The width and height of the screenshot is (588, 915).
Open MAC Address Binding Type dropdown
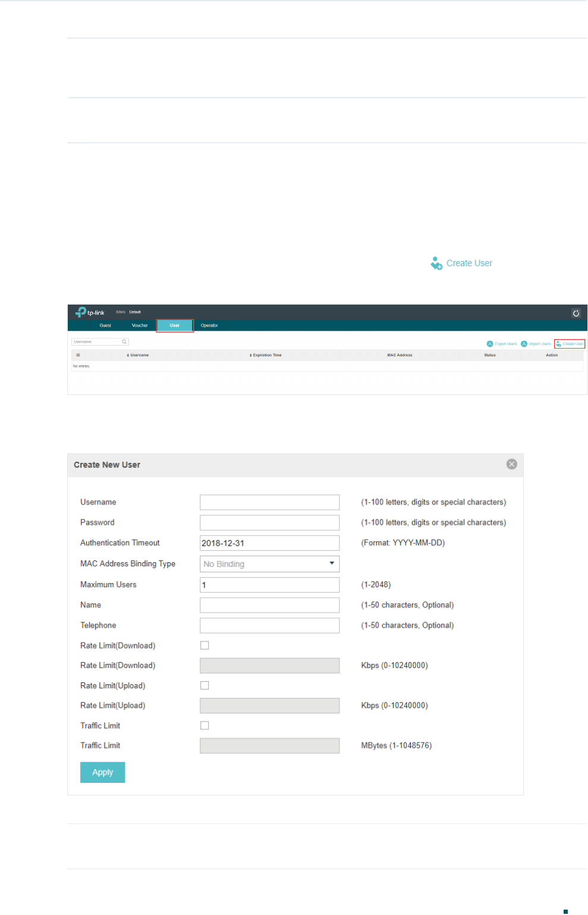[269, 564]
